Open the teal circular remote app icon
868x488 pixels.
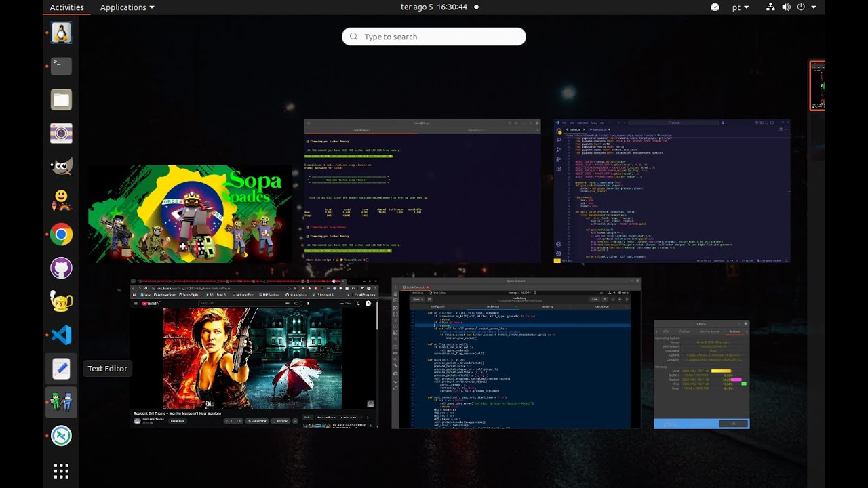61,436
